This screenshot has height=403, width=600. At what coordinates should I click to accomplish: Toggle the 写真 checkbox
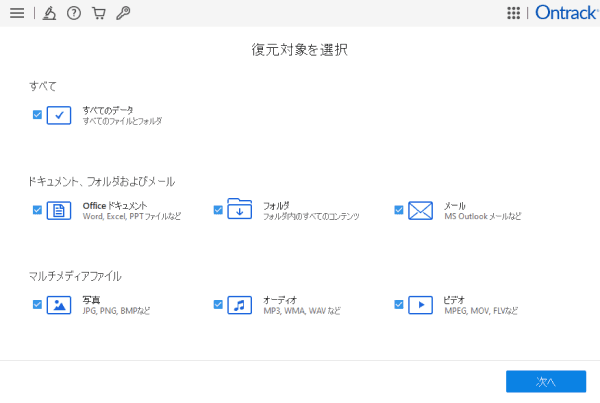coord(37,304)
